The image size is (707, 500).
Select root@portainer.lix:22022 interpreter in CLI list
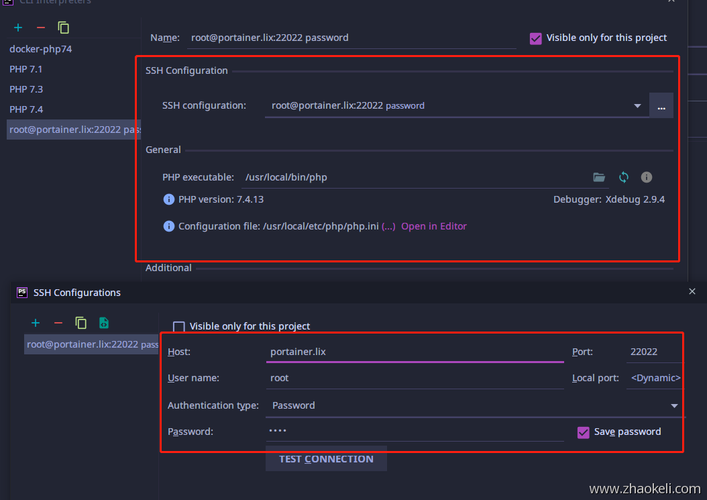click(73, 130)
